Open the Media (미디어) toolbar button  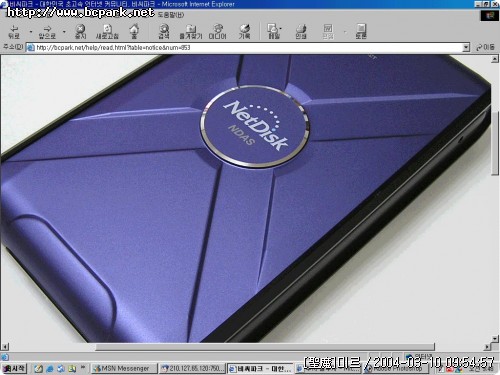[217, 32]
